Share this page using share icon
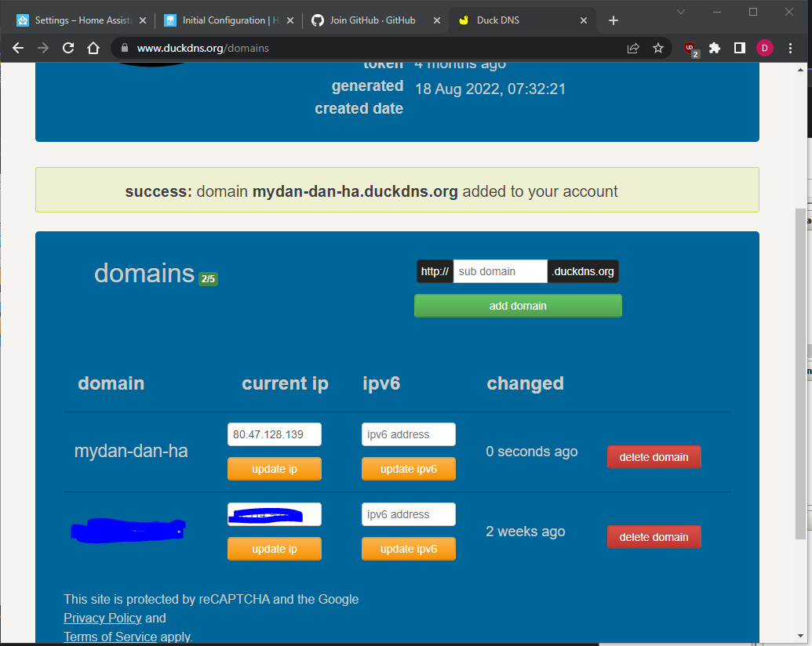Screen dimensions: 812x646 pos(633,48)
